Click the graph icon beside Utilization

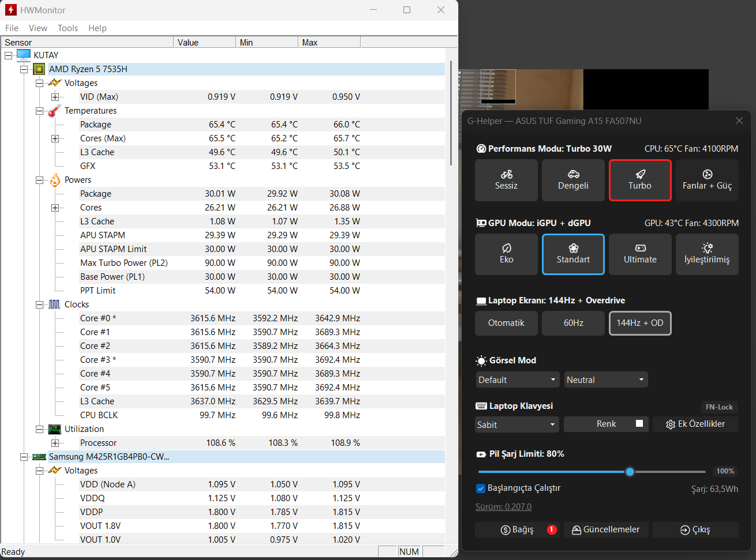[55, 429]
